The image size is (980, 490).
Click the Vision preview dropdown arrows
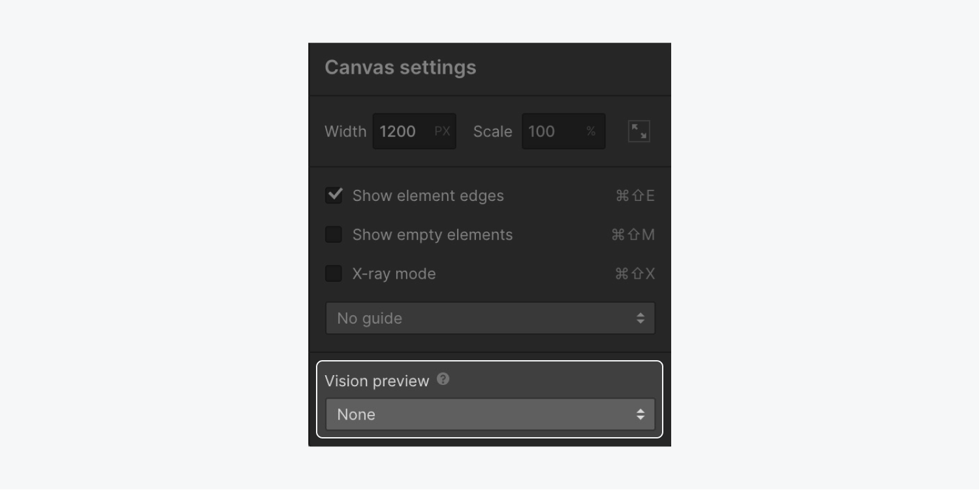click(640, 414)
